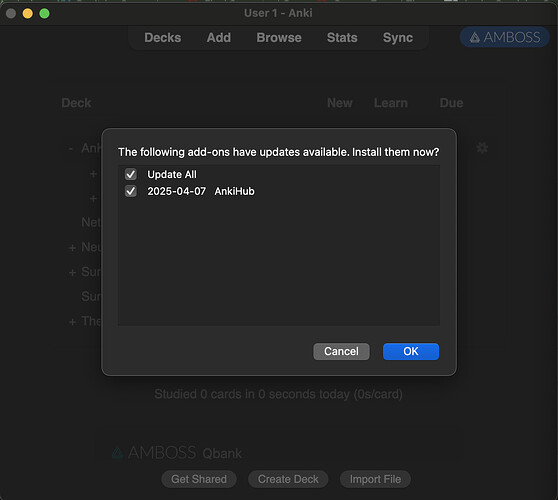Confirm updates with the OK button
The width and height of the screenshot is (558, 500).
click(411, 351)
